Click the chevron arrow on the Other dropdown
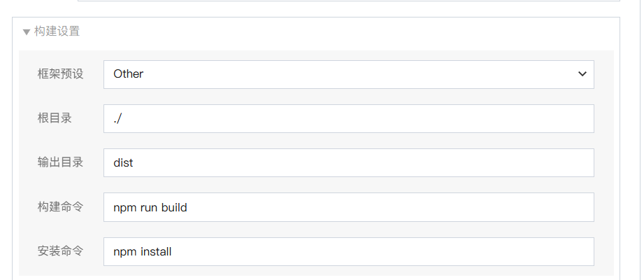644x280 pixels. 582,74
